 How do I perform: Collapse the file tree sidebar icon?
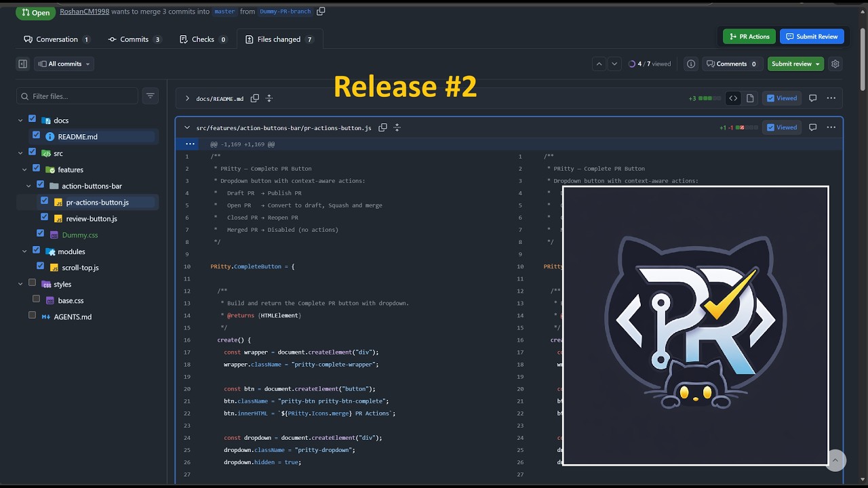click(x=23, y=64)
